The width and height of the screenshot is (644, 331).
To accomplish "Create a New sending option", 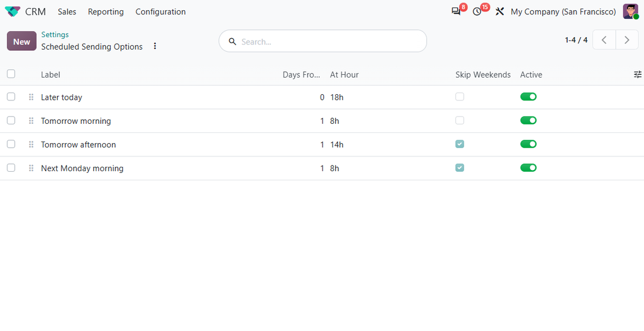I will pos(22,41).
